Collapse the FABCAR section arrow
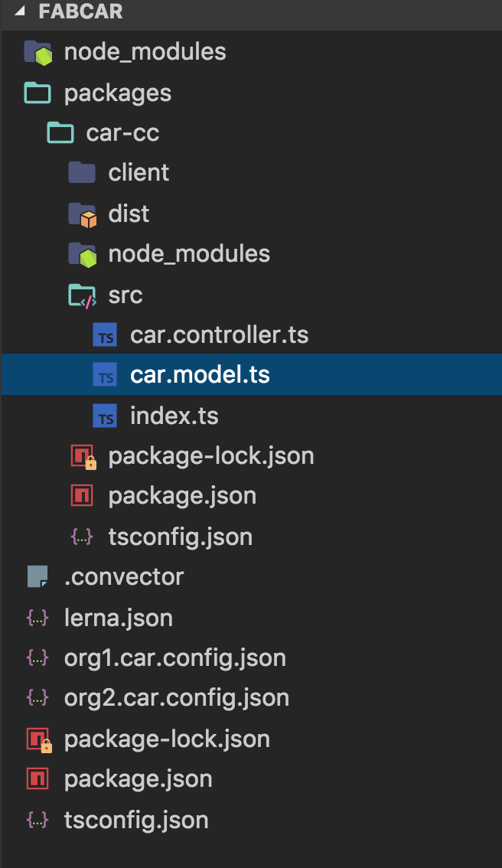Screen dimensions: 502x868 [x=21, y=12]
